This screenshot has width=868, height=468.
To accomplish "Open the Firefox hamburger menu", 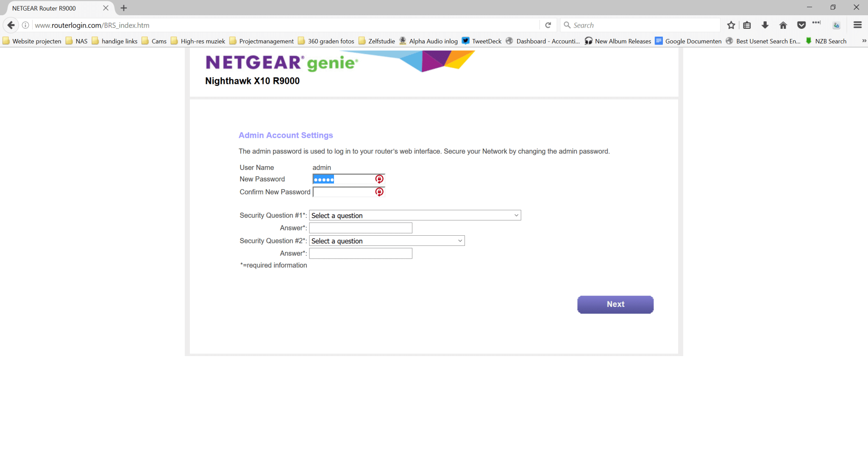I will [857, 25].
